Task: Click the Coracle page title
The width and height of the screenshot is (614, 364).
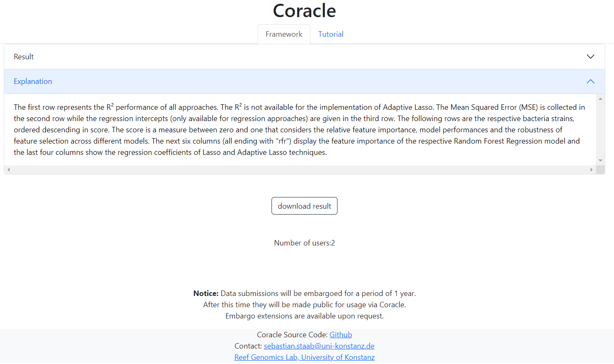Action: pos(304,11)
